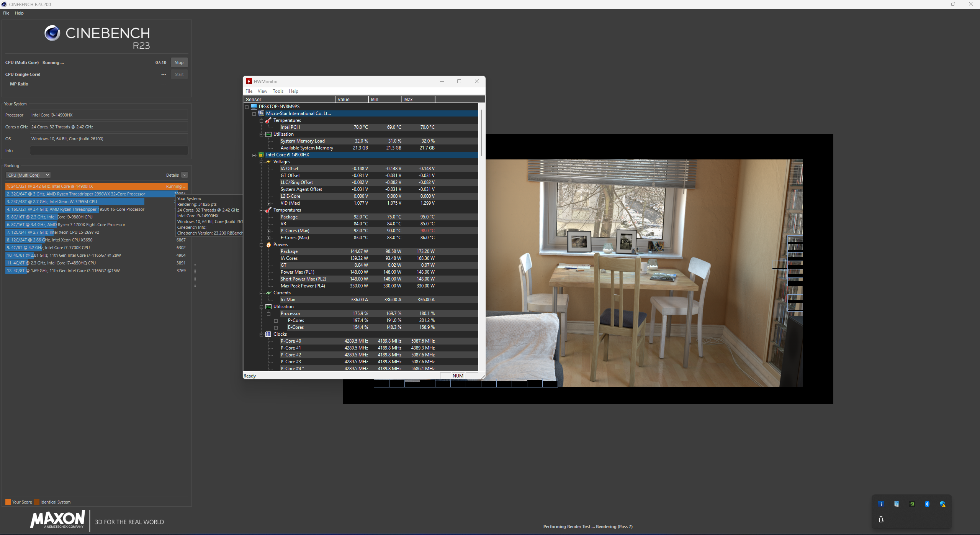Open the CPU (Multi Core) ranking dropdown
980x535 pixels.
coord(28,175)
